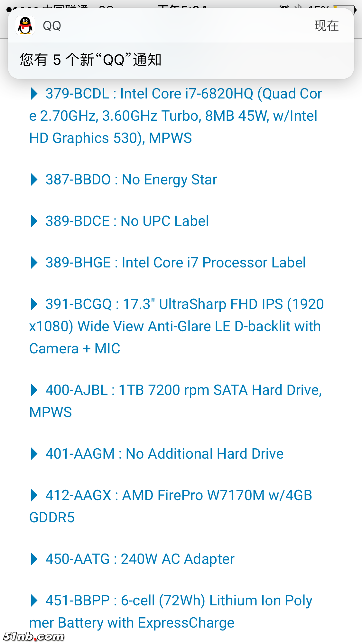Expand the 450-AATG triangle arrow
The image size is (362, 644).
tap(34, 559)
